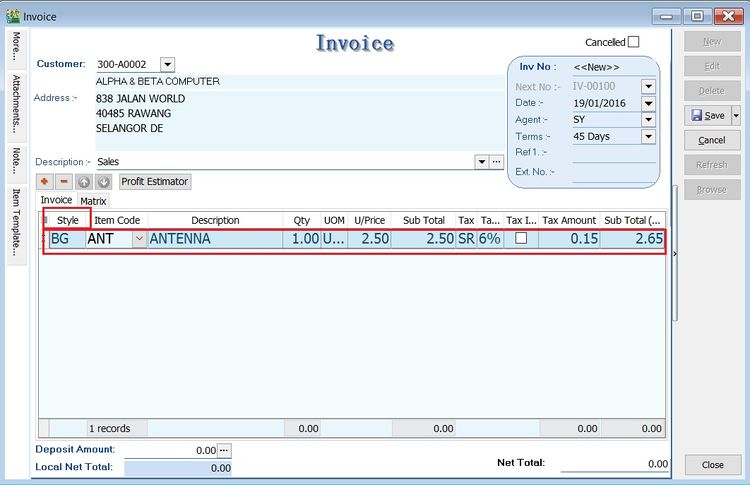Open the Save button's dropdown arrow
The width and height of the screenshot is (750, 485).
click(x=736, y=116)
